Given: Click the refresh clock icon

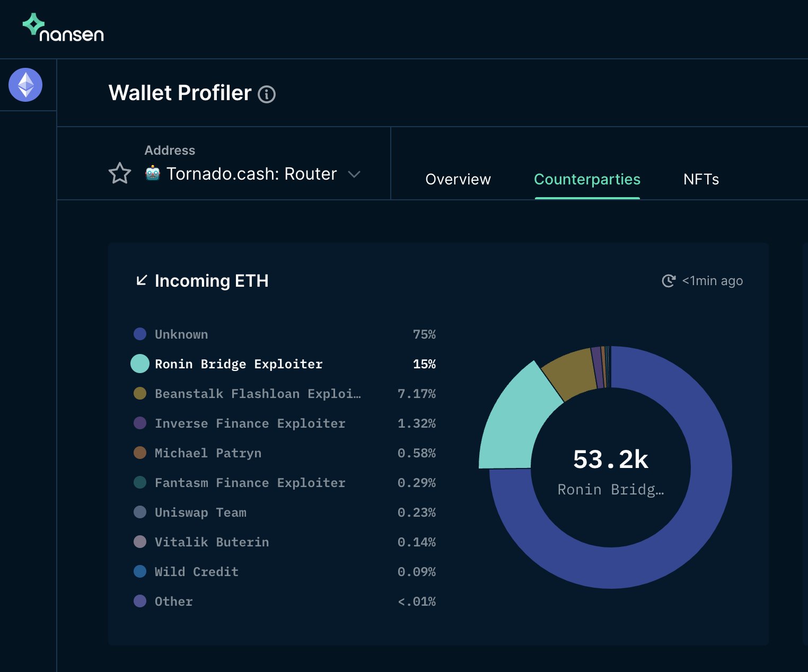Looking at the screenshot, I should pyautogui.click(x=669, y=281).
